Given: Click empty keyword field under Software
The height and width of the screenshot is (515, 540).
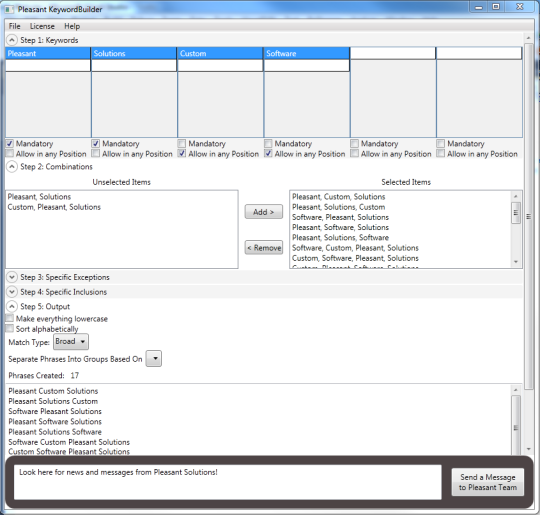Looking at the screenshot, I should (307, 65).
